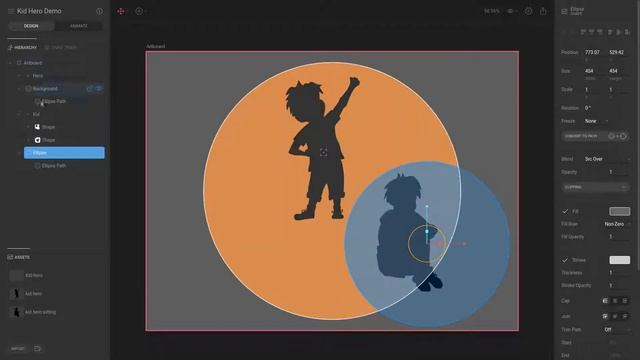Select the highlighted Ellipse row
640x360 pixels.
coord(64,153)
